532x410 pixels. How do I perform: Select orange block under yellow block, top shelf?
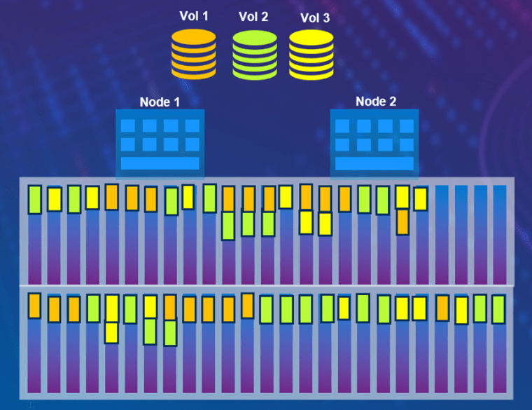(x=402, y=221)
